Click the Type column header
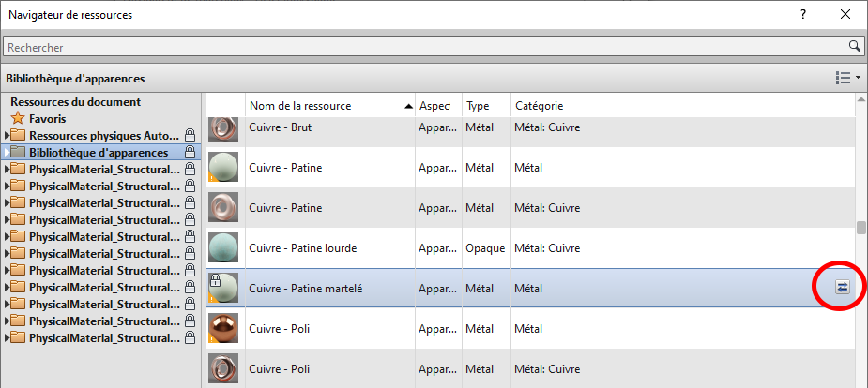This screenshot has width=868, height=388. coord(479,106)
